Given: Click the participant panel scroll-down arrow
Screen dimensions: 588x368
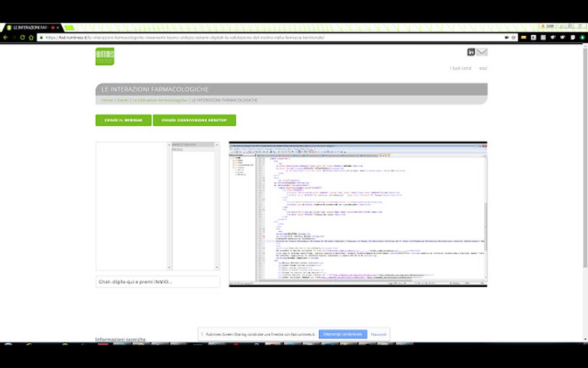Looking at the screenshot, I should (x=217, y=267).
